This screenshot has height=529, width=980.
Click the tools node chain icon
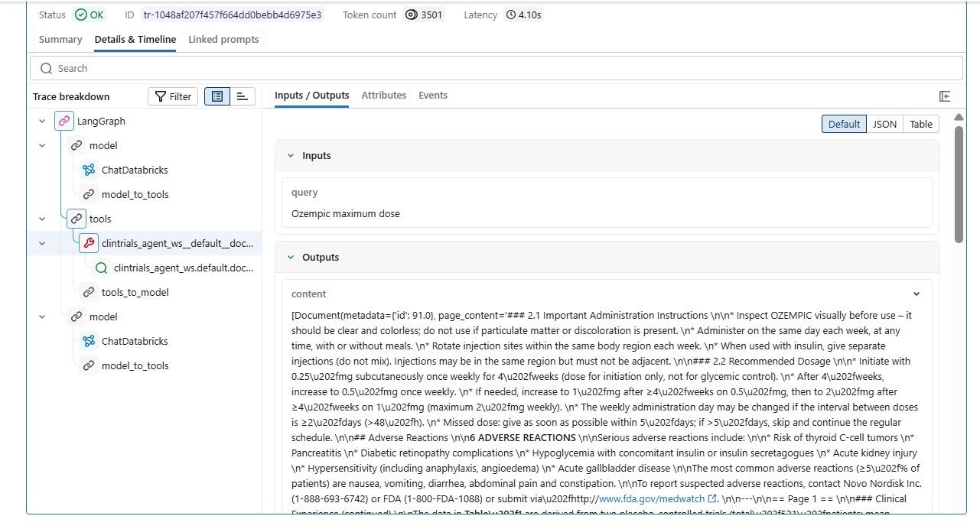(x=77, y=219)
